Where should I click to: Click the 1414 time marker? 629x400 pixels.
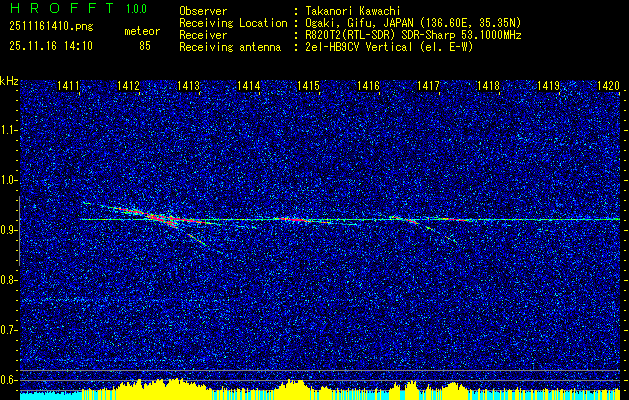click(248, 85)
